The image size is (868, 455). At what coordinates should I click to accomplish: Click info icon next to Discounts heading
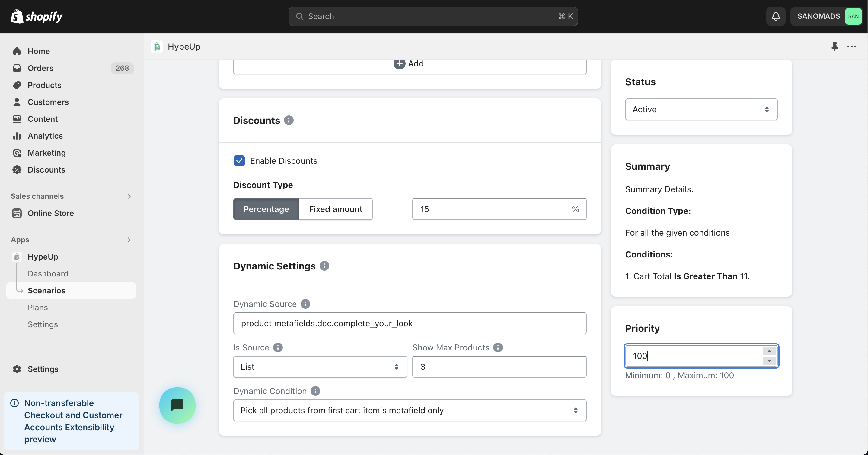(x=289, y=121)
